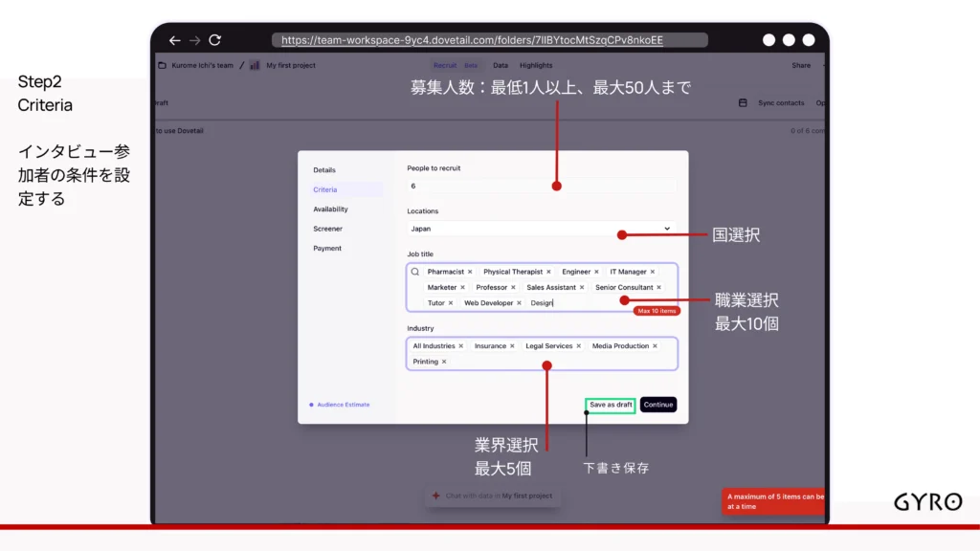Remove the Senior Consultant tag
The width and height of the screenshot is (980, 551).
coord(658,287)
